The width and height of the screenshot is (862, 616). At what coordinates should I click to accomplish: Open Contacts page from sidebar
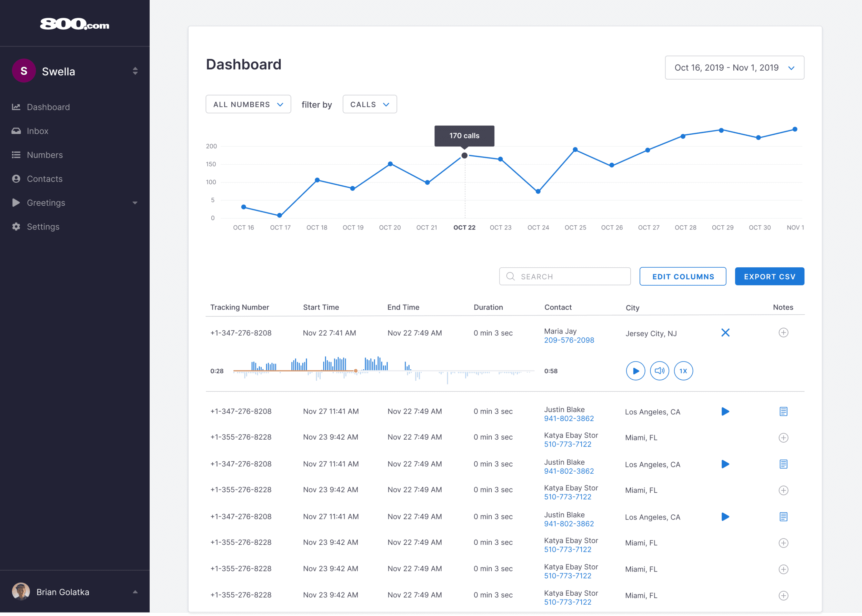point(44,179)
